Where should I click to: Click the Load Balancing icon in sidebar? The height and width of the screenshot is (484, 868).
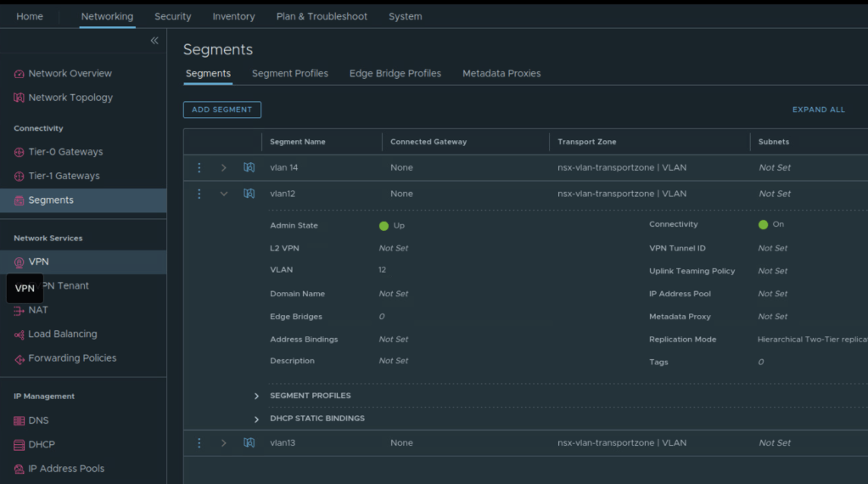pos(20,335)
